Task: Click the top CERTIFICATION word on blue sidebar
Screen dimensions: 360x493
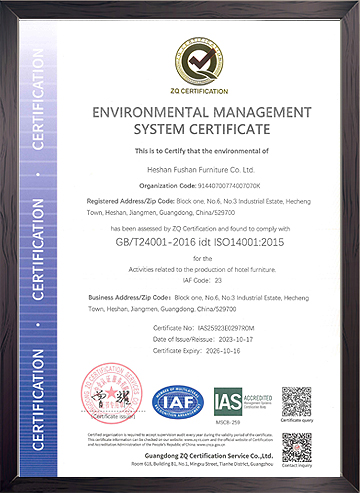Action: (x=38, y=99)
